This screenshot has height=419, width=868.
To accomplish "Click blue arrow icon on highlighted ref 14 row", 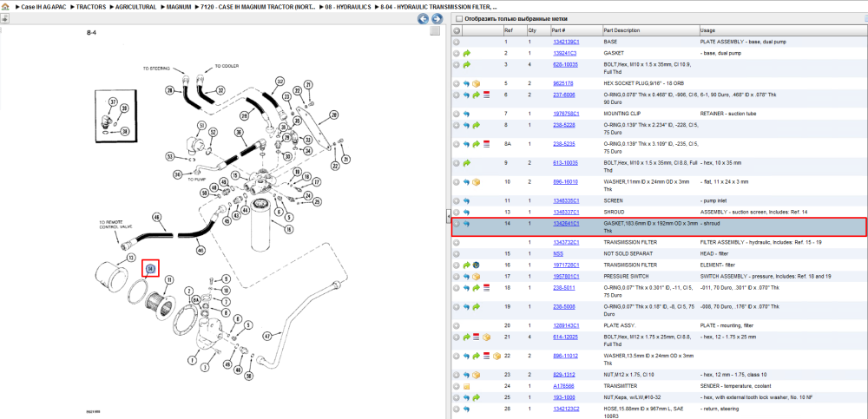I will 467,224.
